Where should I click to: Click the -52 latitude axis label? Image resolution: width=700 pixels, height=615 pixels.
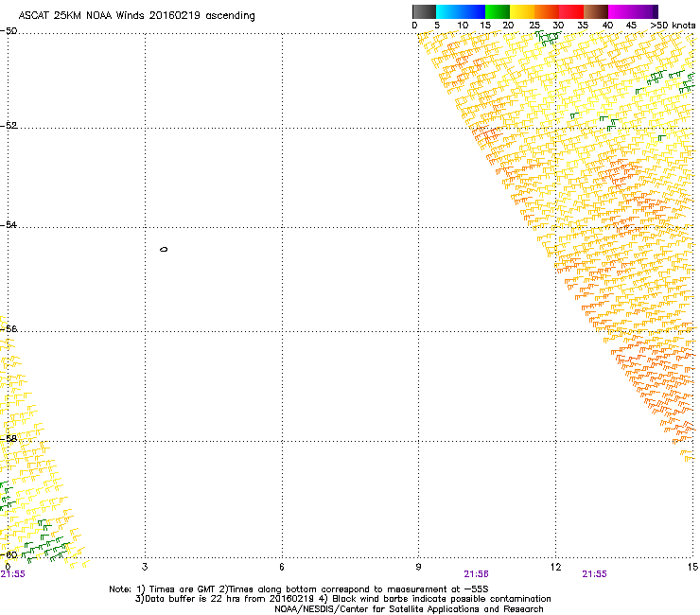tap(9, 126)
